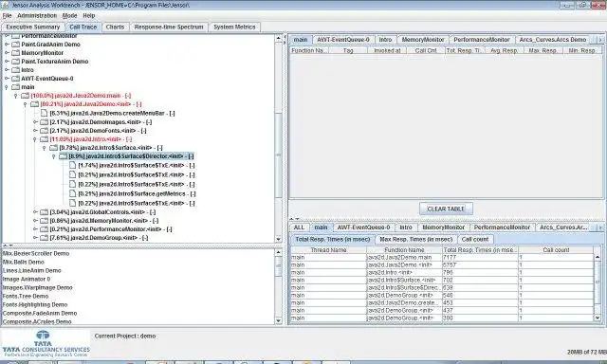Click the java2d.Java2Demo.main table cell
607x364 pixels.
[404, 257]
